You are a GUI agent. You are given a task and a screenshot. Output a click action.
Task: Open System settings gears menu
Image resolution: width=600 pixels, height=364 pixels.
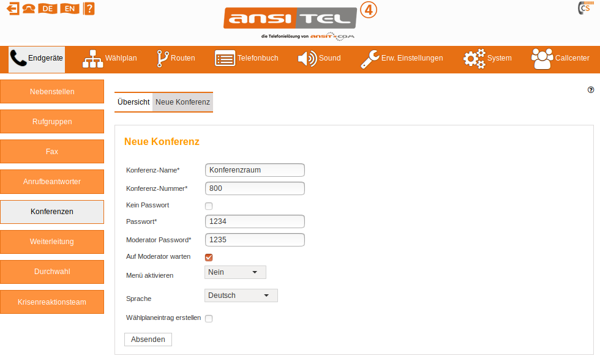[x=487, y=59]
